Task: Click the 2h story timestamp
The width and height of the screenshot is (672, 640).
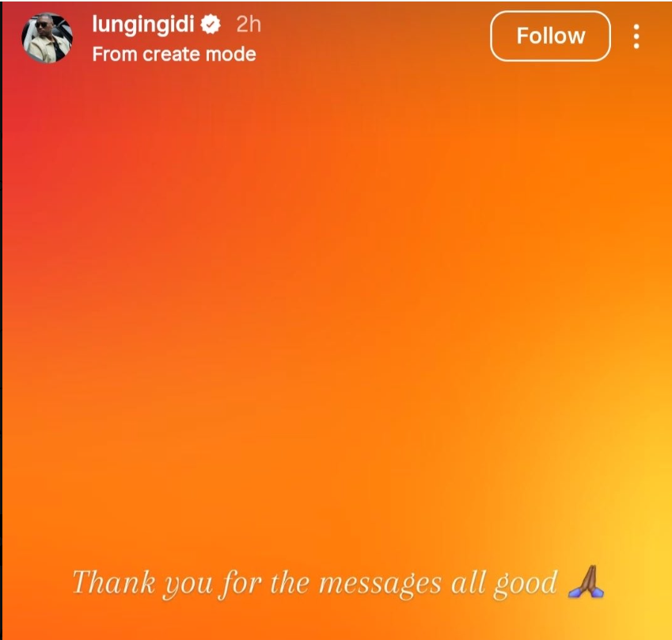Action: point(249,25)
